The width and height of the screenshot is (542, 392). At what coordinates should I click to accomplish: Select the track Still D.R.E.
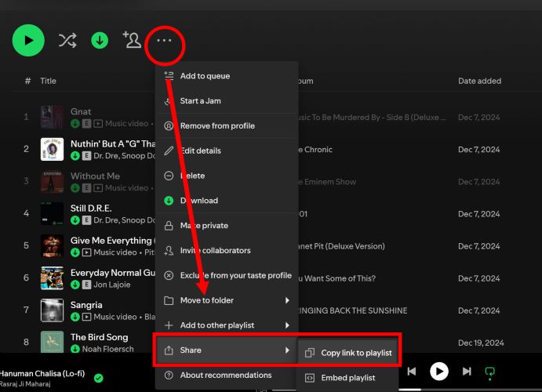(x=91, y=209)
